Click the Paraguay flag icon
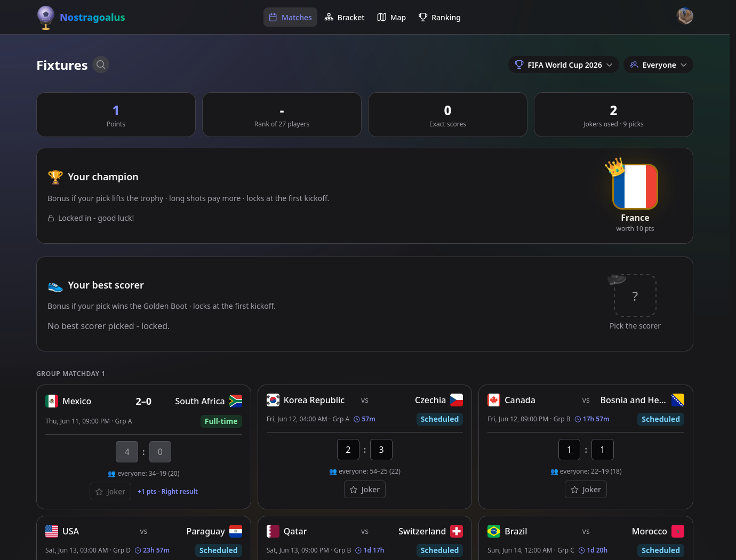 [236, 531]
